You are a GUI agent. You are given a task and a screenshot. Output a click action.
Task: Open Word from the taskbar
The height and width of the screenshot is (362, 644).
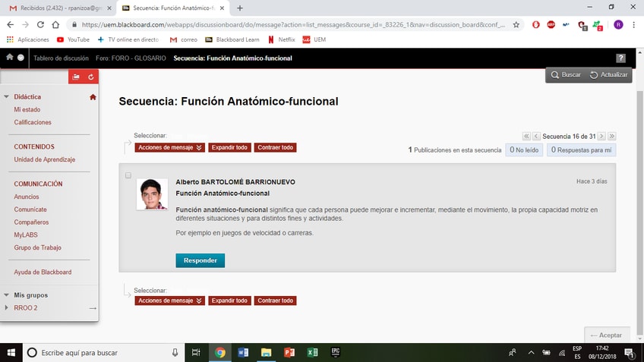[243, 353]
